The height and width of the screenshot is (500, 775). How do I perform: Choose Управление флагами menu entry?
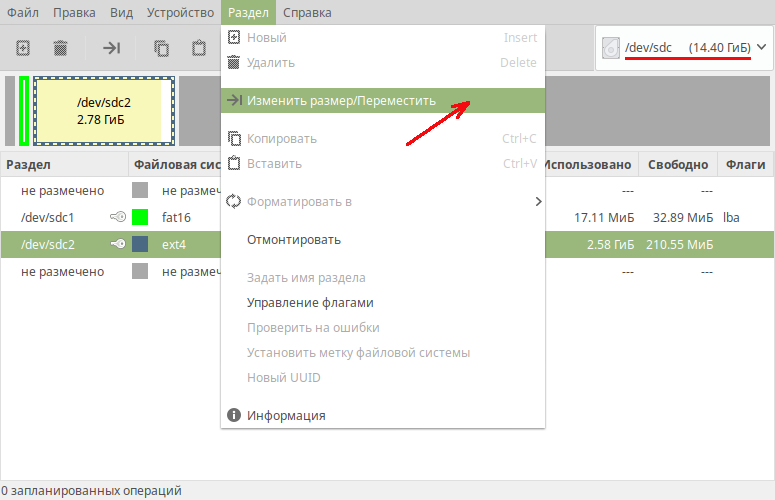pos(383,302)
